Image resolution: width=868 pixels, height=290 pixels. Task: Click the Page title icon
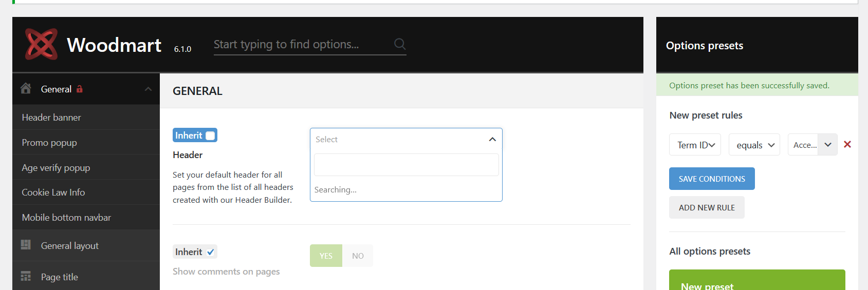click(x=26, y=277)
